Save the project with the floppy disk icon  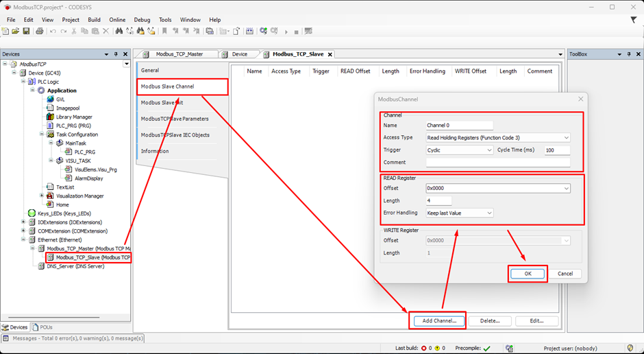point(26,32)
